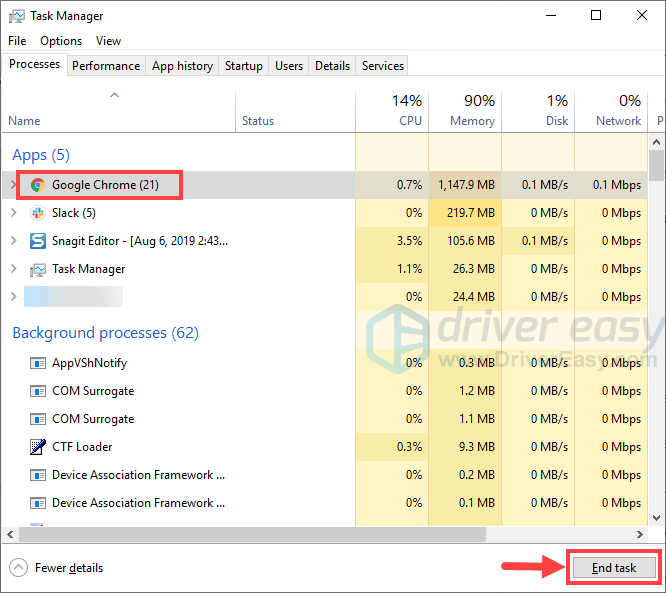666x593 pixels.
Task: Select the Processes tab
Action: pos(34,64)
